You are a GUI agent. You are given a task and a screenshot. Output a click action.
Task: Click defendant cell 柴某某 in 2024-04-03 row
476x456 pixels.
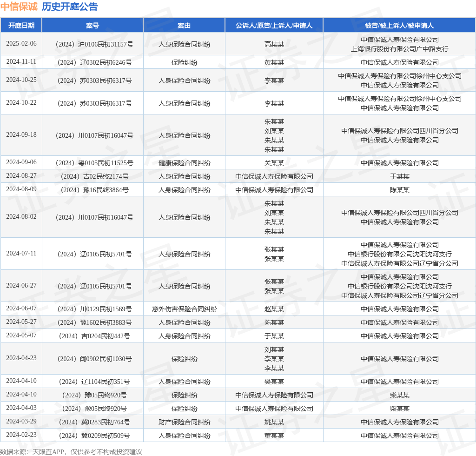399,409
